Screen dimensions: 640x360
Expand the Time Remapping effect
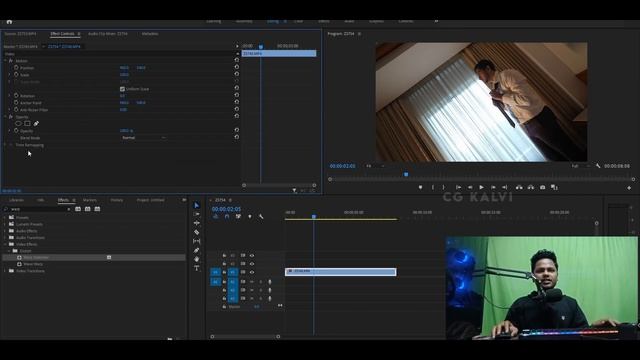pos(5,145)
